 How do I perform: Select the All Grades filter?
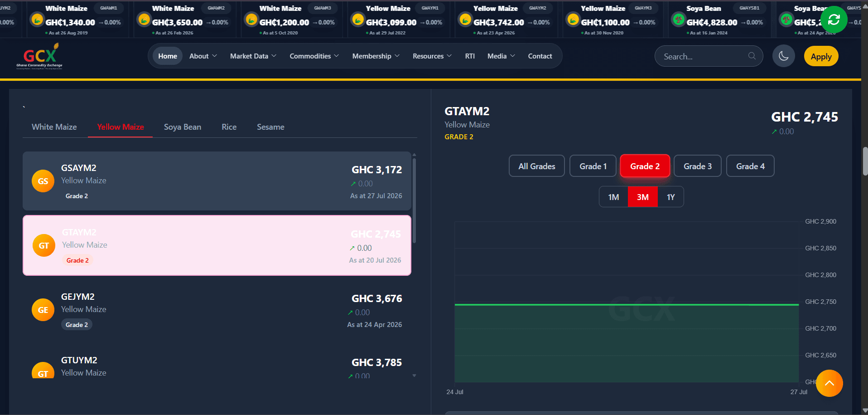click(x=537, y=166)
